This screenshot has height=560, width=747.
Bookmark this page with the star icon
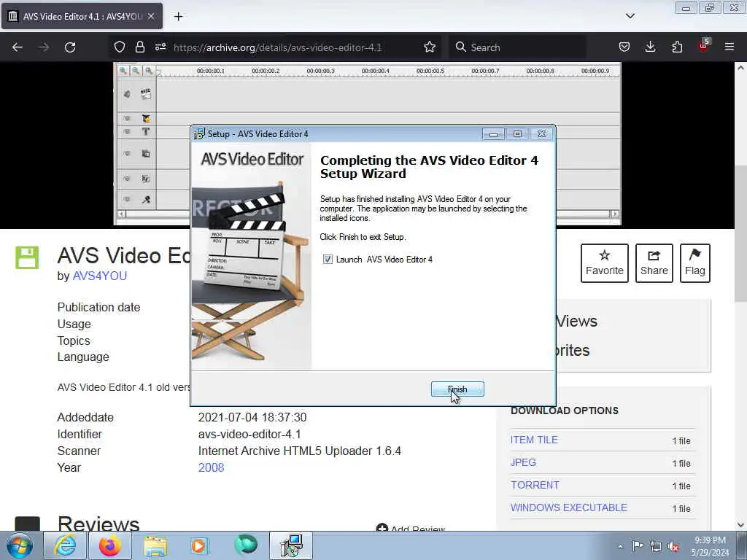429,47
